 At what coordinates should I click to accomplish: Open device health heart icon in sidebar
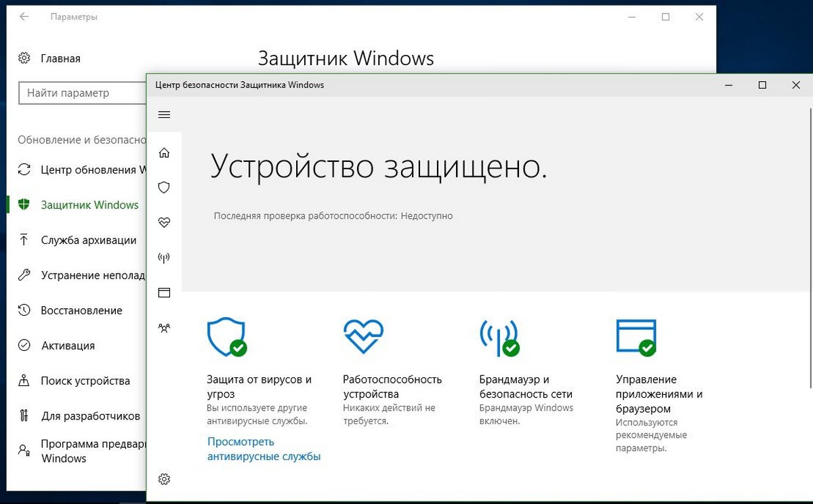[x=164, y=222]
